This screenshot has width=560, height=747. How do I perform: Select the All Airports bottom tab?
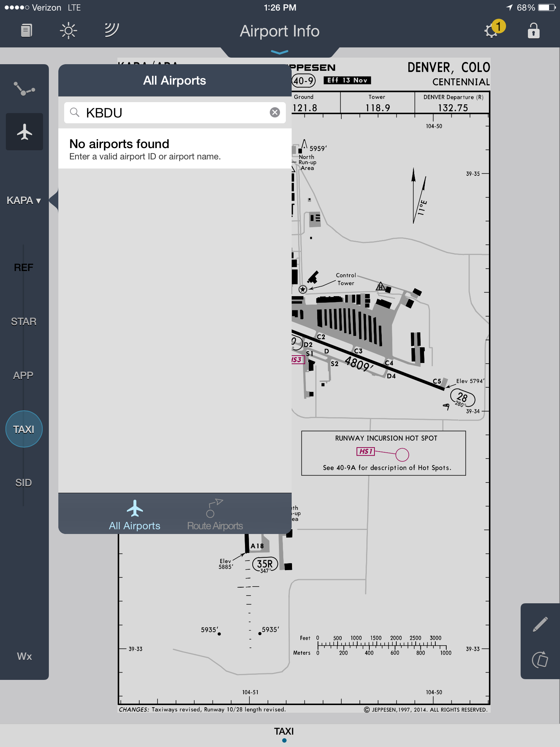135,515
